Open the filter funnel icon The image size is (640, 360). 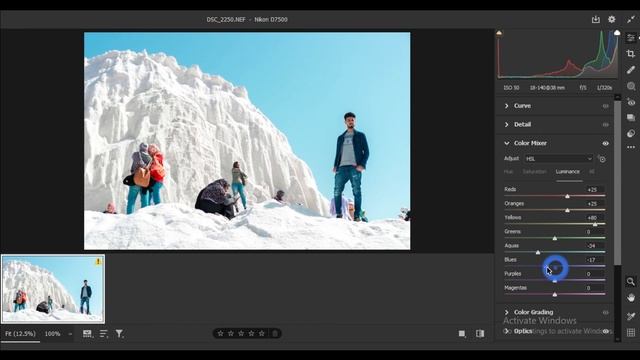(x=119, y=334)
